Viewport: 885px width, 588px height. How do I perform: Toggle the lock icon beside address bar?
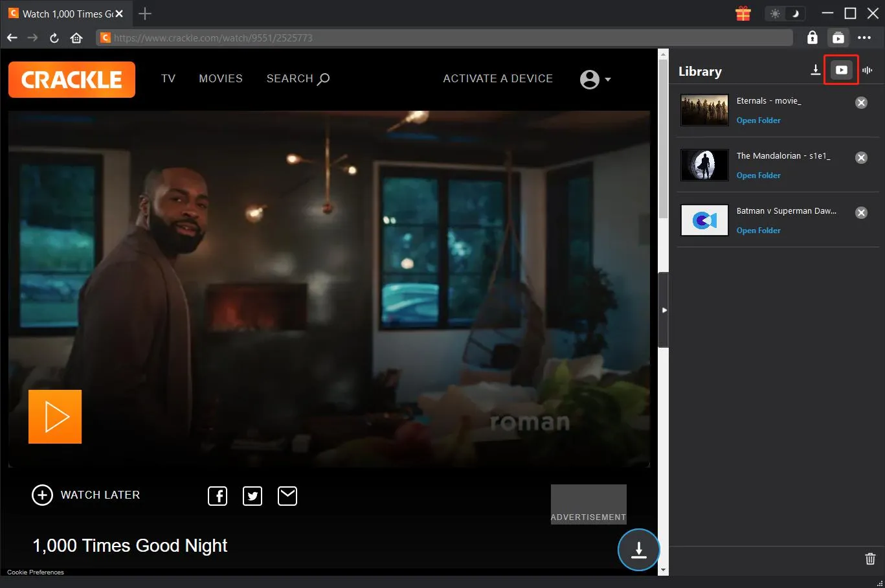pos(812,38)
